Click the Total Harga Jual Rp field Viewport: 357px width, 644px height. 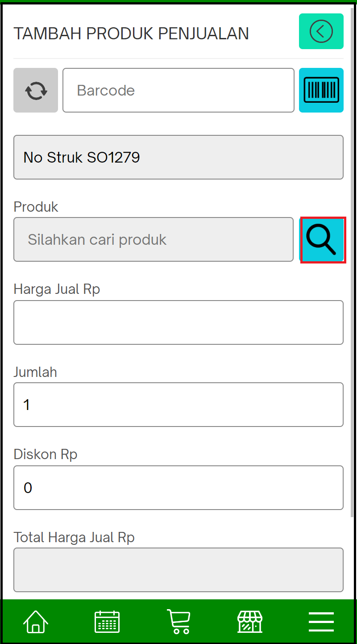(x=178, y=570)
